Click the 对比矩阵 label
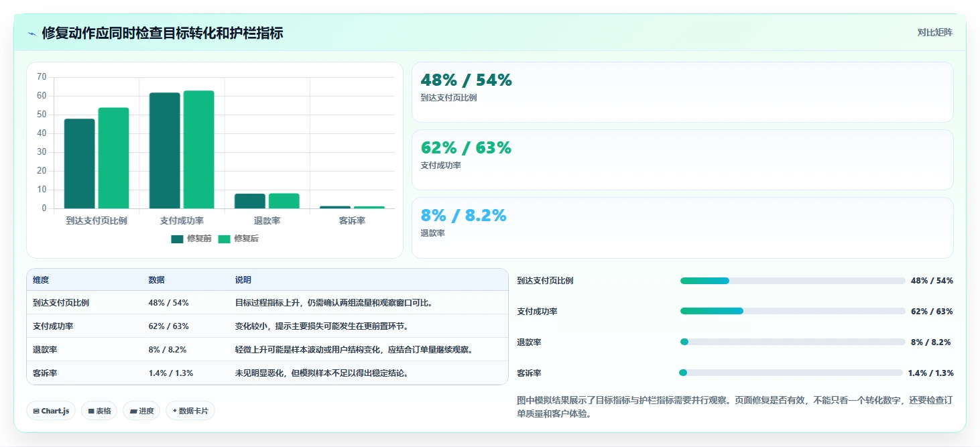The image size is (980, 447). tap(935, 32)
